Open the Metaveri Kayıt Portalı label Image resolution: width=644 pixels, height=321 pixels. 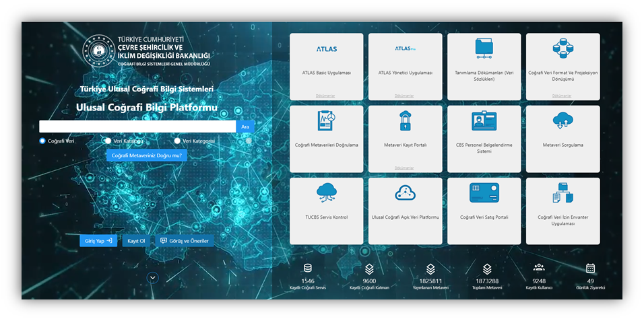[406, 145]
